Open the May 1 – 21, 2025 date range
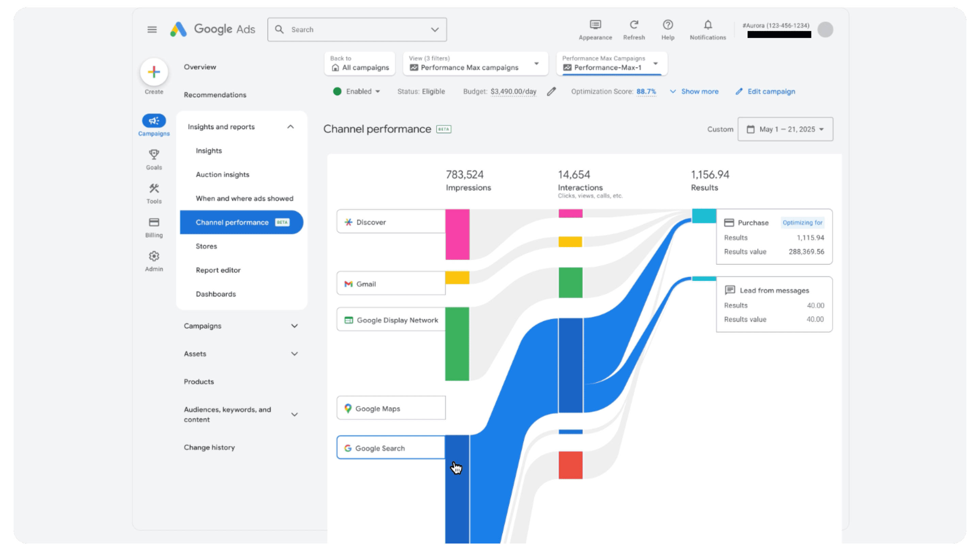This screenshot has width=980, height=551. click(x=785, y=129)
